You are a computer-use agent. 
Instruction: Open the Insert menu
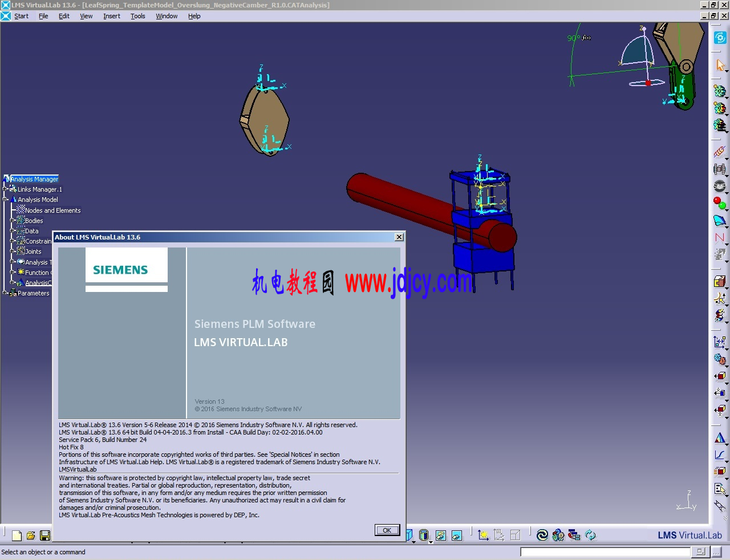111,16
